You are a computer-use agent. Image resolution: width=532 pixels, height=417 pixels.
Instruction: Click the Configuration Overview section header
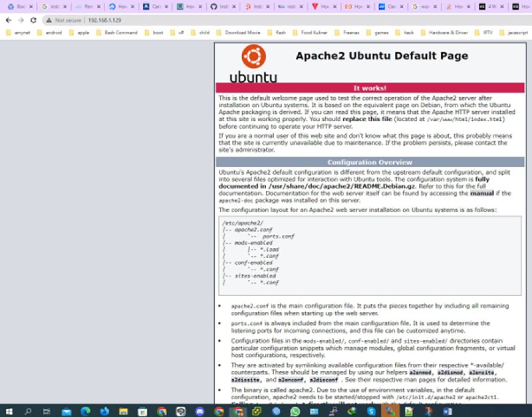pos(370,162)
